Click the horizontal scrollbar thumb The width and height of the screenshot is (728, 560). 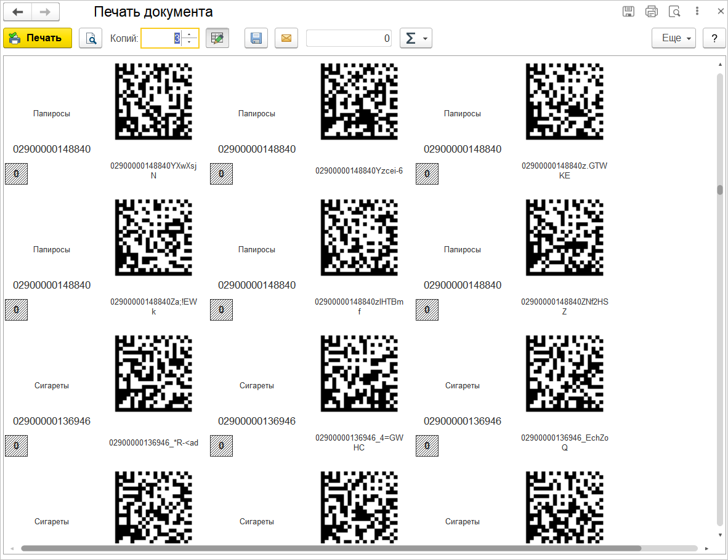tap(331, 548)
